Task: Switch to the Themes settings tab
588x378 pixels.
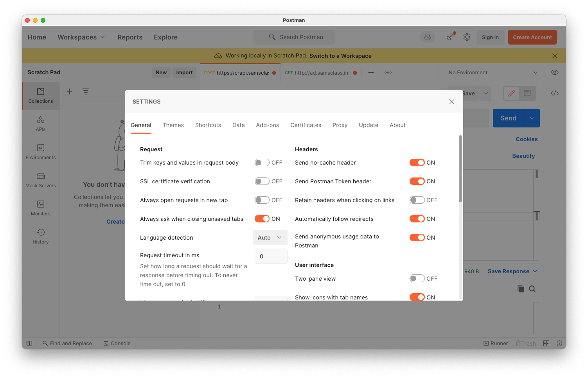Action: [x=173, y=125]
